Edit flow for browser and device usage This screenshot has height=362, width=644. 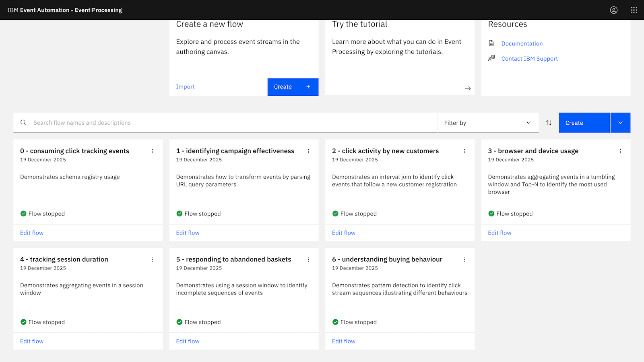[x=500, y=233]
